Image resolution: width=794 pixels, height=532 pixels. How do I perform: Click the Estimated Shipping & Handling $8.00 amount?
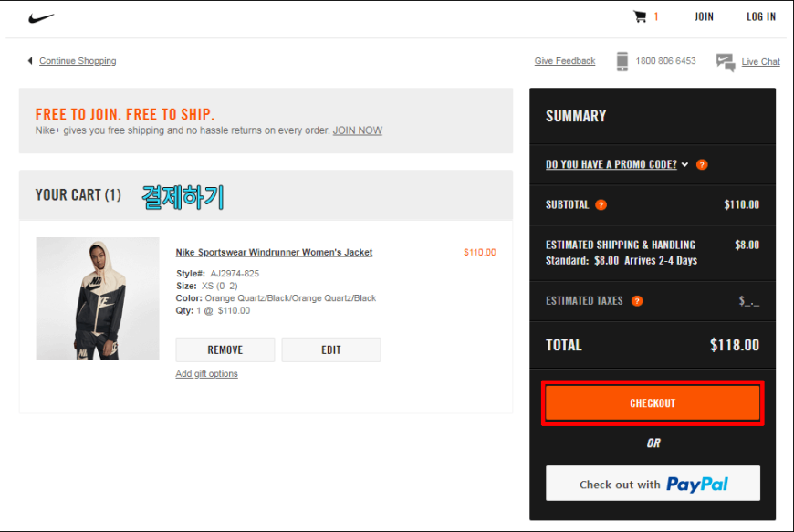coord(747,245)
